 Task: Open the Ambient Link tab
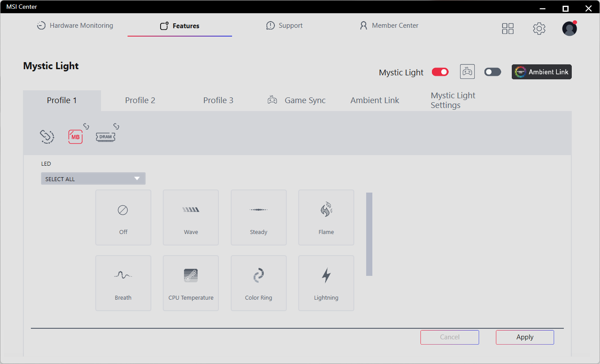375,100
